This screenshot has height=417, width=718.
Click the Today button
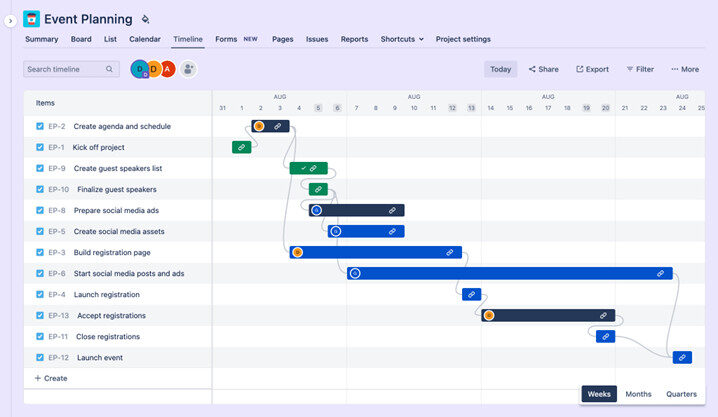tap(501, 69)
